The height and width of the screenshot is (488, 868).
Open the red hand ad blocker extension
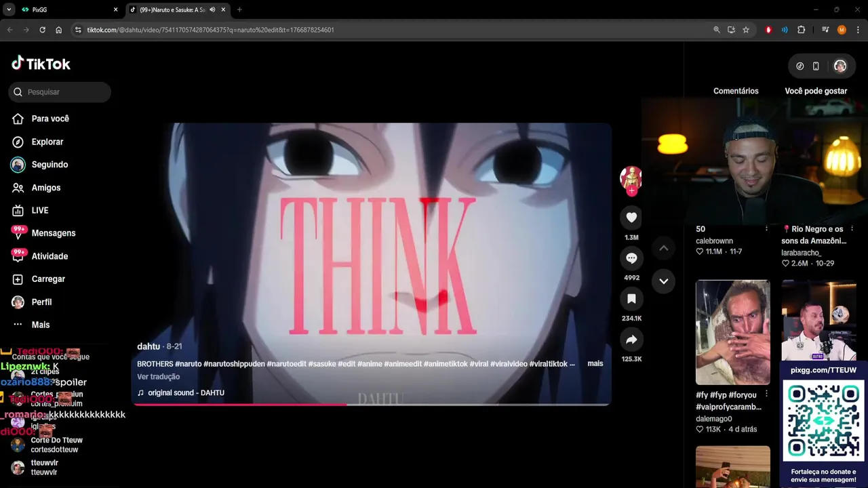tap(768, 30)
